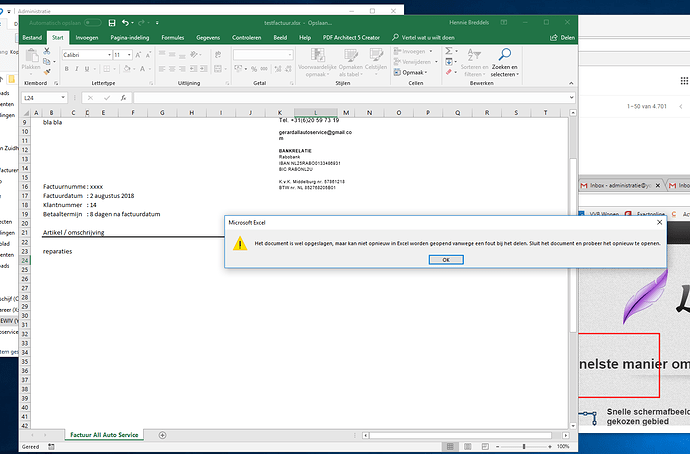Click the Fill down arrow icon

click(x=448, y=62)
